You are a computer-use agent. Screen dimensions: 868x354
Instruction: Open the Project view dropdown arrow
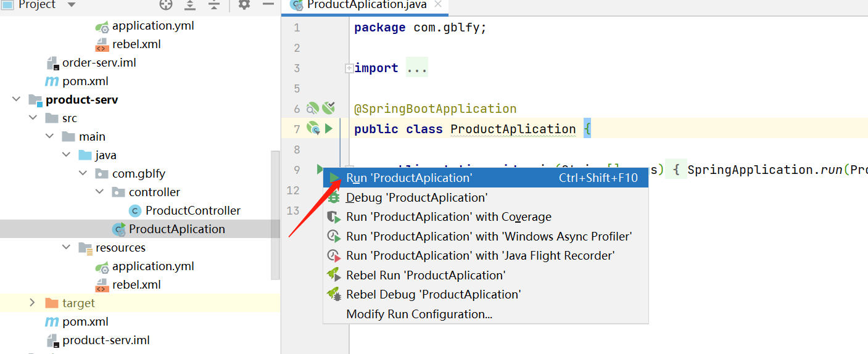(x=71, y=5)
